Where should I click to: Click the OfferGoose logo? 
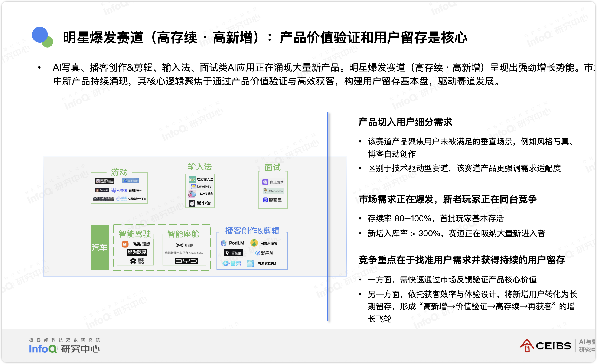point(273,191)
